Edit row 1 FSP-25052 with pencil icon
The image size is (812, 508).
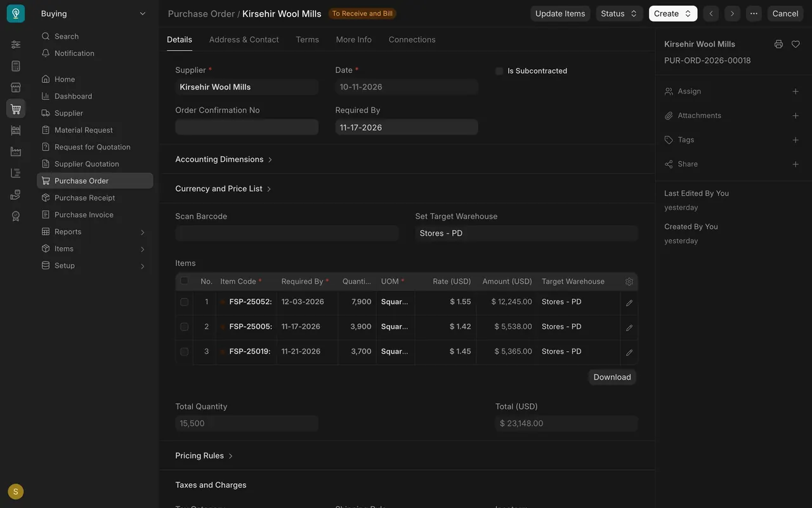[x=629, y=303]
